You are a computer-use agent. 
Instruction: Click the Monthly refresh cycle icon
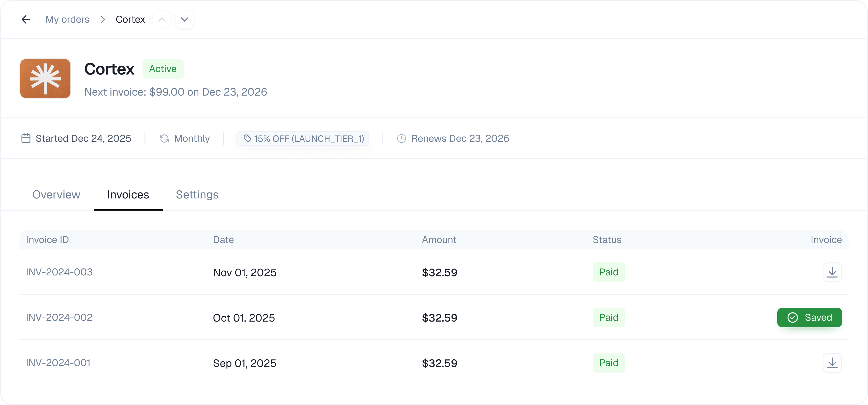[164, 139]
